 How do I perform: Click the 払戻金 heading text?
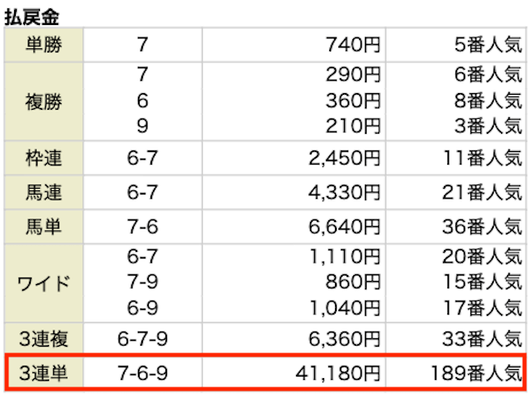32,17
